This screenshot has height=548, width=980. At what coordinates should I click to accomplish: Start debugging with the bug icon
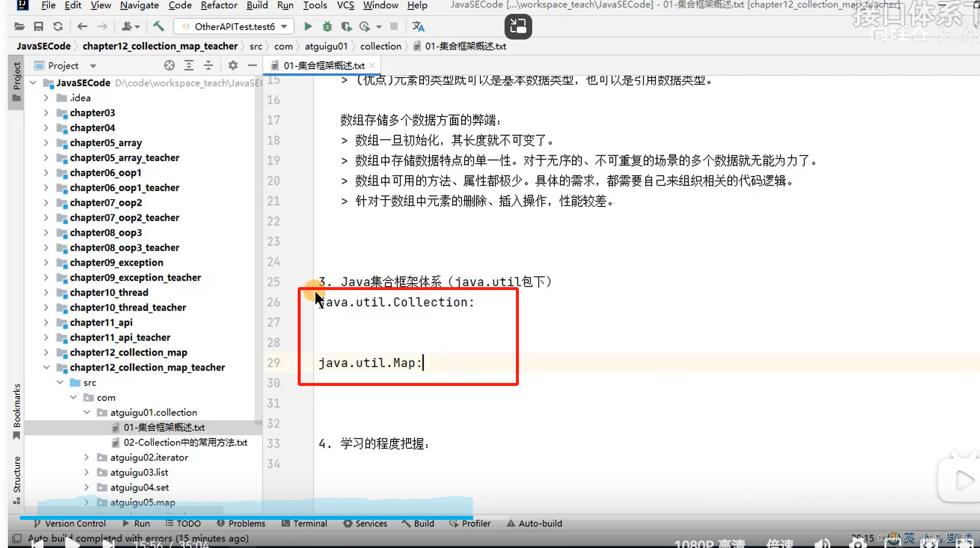[x=327, y=27]
